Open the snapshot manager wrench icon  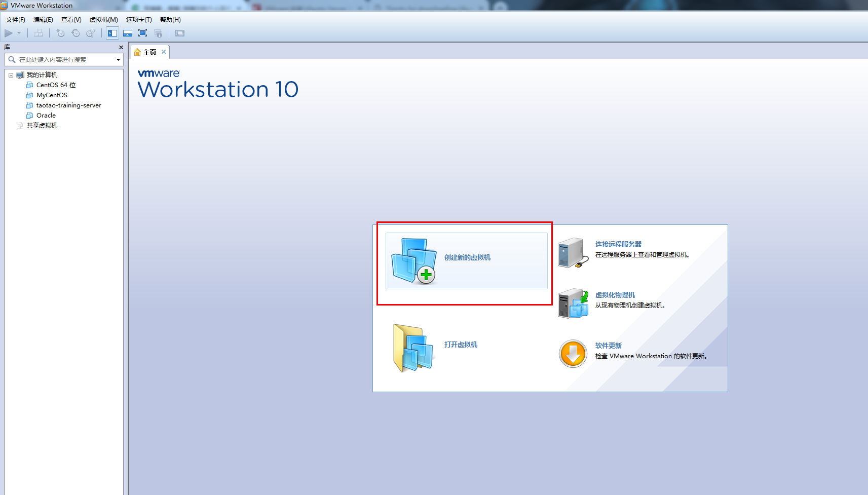(91, 33)
